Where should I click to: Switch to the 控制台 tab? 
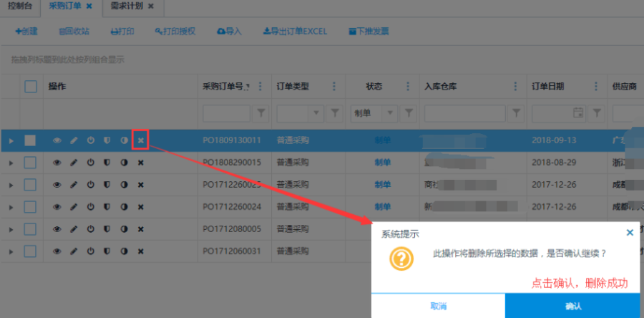(20, 6)
